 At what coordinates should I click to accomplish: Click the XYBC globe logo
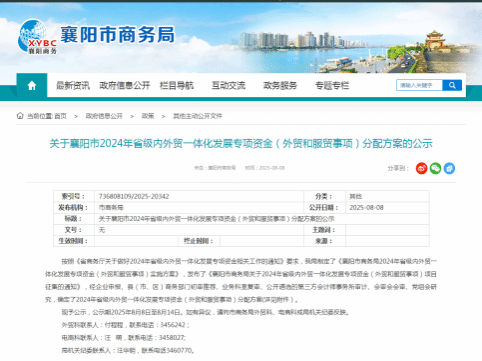point(37,37)
